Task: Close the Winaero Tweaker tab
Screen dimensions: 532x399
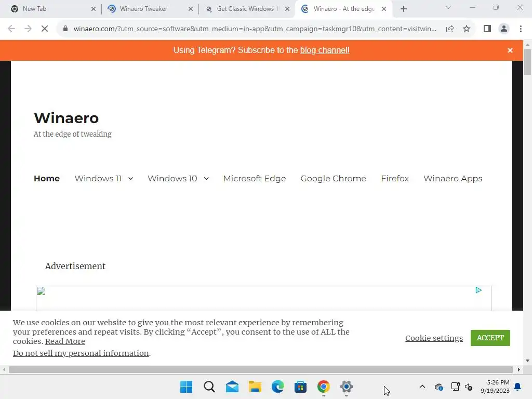Action: [x=190, y=9]
